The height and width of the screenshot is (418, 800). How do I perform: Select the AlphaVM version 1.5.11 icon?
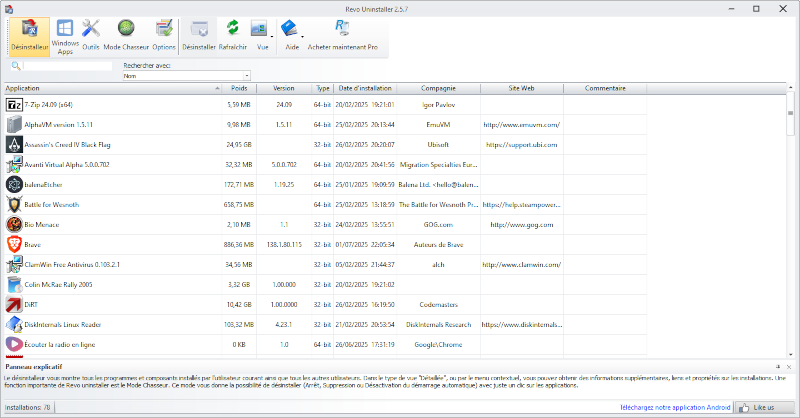14,125
